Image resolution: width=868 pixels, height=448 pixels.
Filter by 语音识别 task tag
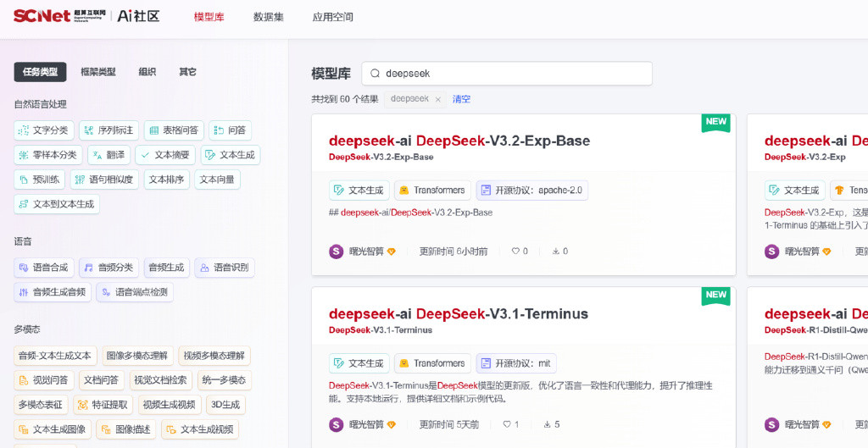(x=224, y=268)
